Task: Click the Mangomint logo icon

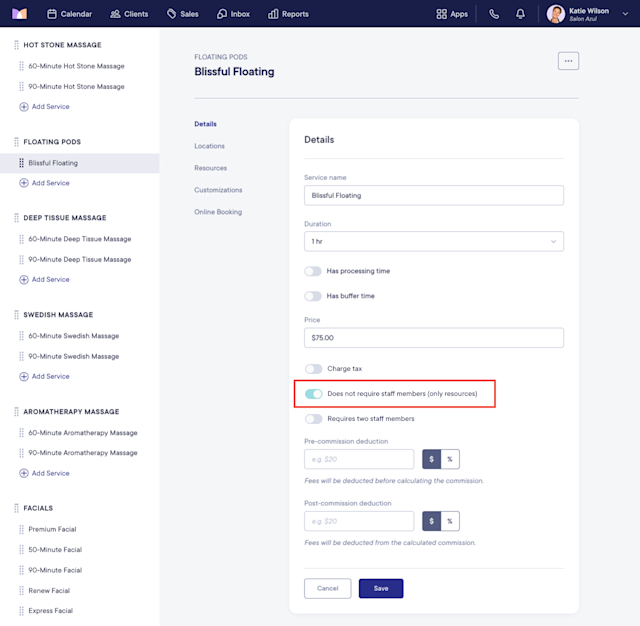Action: tap(19, 14)
